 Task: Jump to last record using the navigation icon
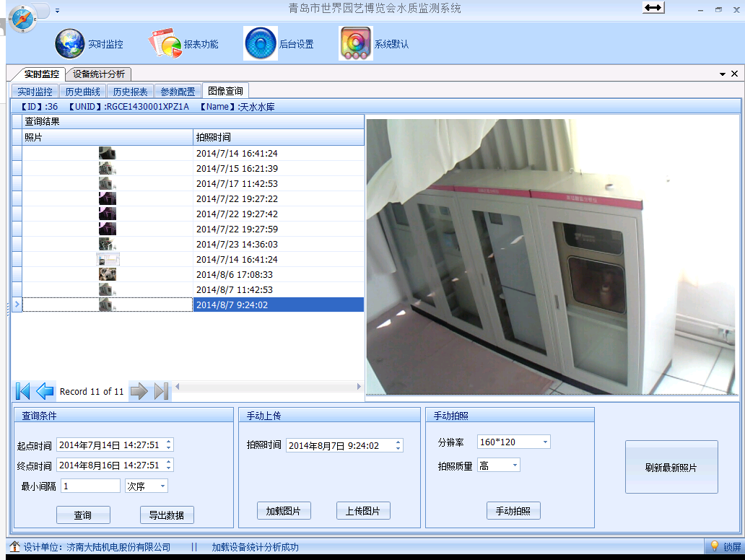coord(160,390)
